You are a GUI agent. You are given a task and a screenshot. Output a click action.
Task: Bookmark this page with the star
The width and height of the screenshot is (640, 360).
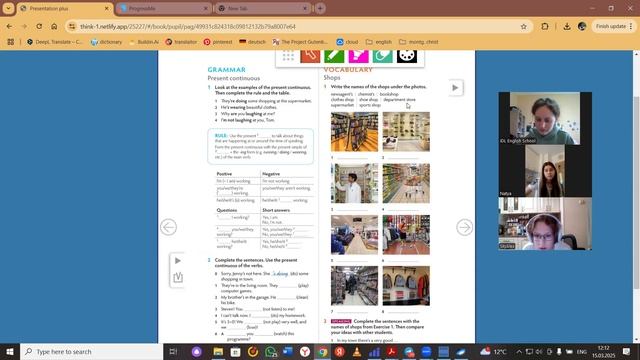click(524, 27)
